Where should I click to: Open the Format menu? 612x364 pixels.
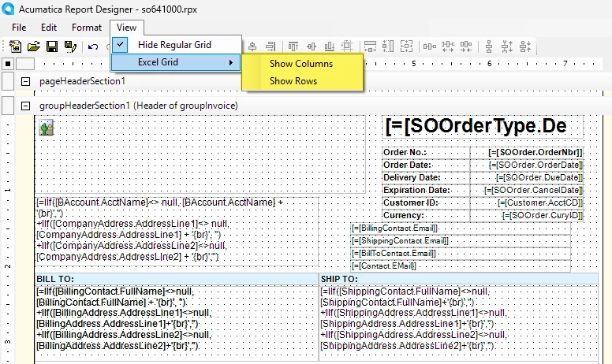[x=87, y=28]
